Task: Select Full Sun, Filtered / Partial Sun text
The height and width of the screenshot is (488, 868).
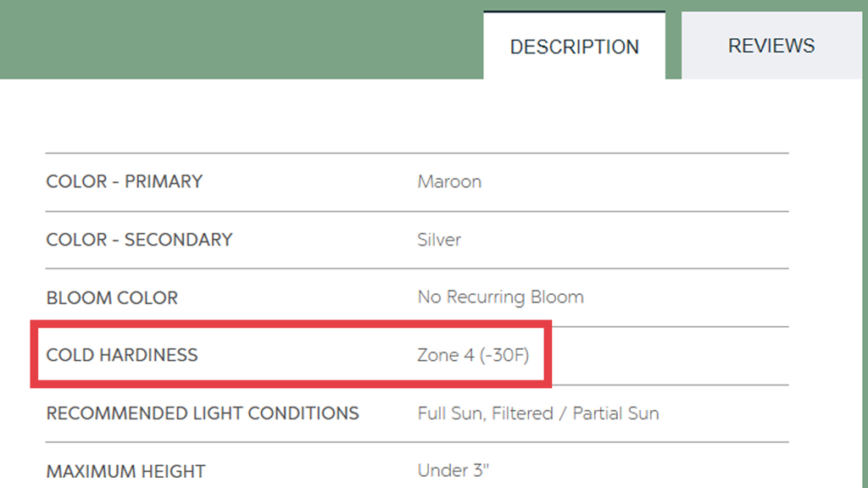Action: click(x=538, y=413)
